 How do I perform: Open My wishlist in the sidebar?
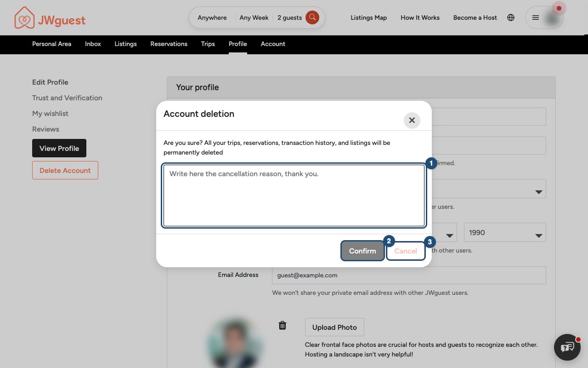point(50,113)
